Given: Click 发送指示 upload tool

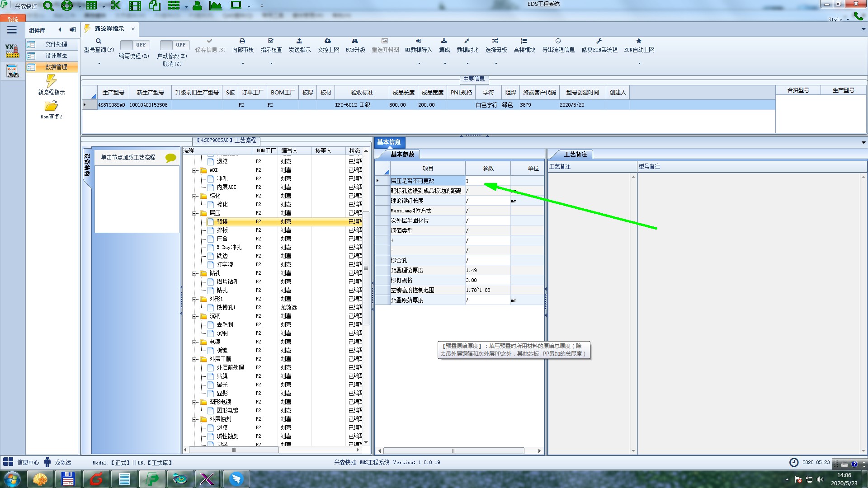Looking at the screenshot, I should 300,46.
